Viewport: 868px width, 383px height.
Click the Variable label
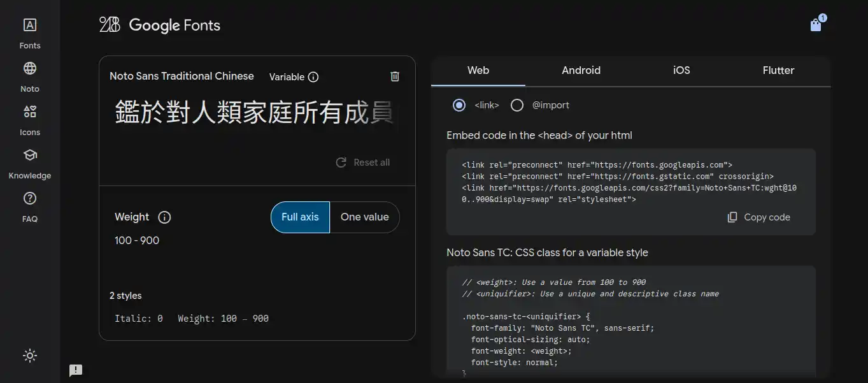pyautogui.click(x=287, y=77)
